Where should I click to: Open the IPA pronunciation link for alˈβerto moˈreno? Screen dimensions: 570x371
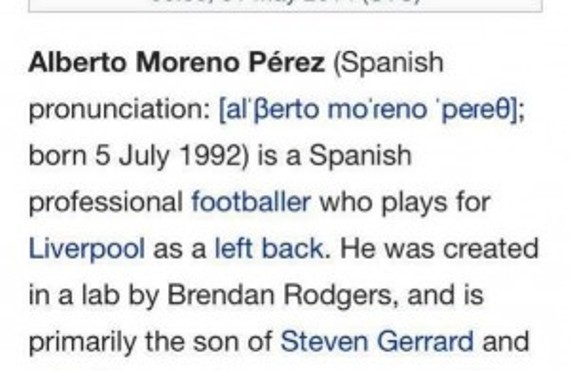(x=368, y=109)
